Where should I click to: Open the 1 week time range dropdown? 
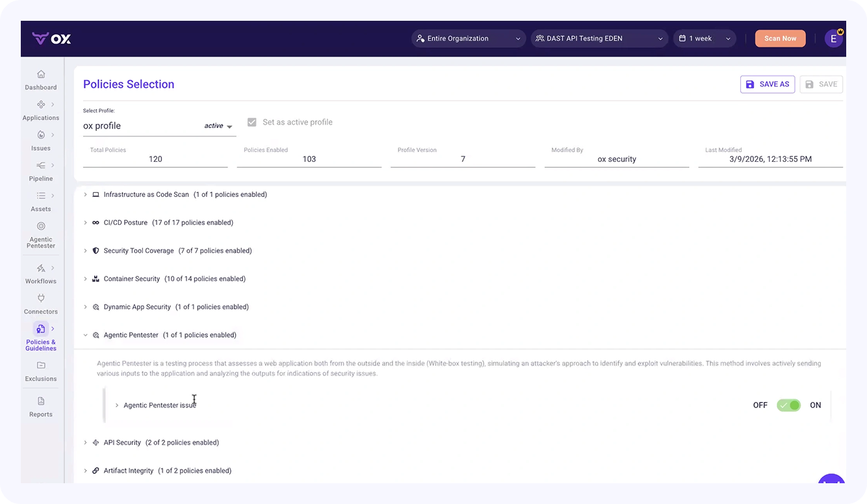click(705, 38)
